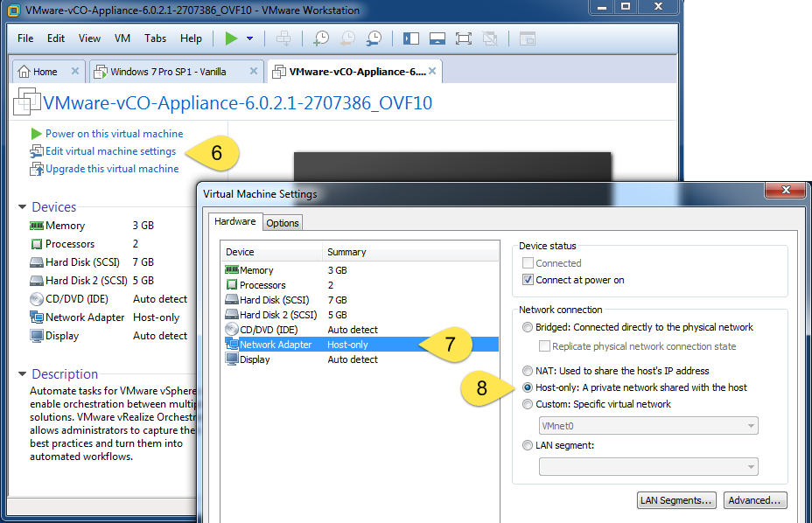This screenshot has width=812, height=523.
Task: Select the Host-only radio button
Action: pyautogui.click(x=527, y=387)
